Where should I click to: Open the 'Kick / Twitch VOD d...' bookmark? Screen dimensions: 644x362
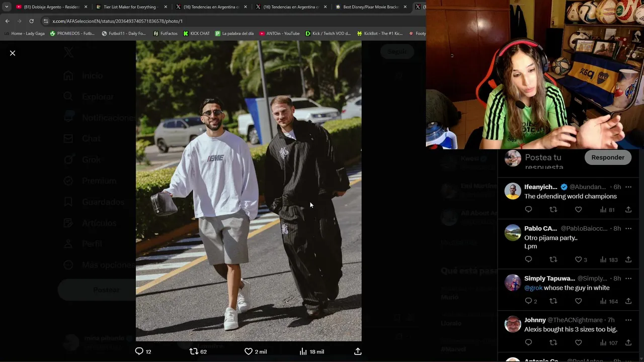pyautogui.click(x=328, y=34)
